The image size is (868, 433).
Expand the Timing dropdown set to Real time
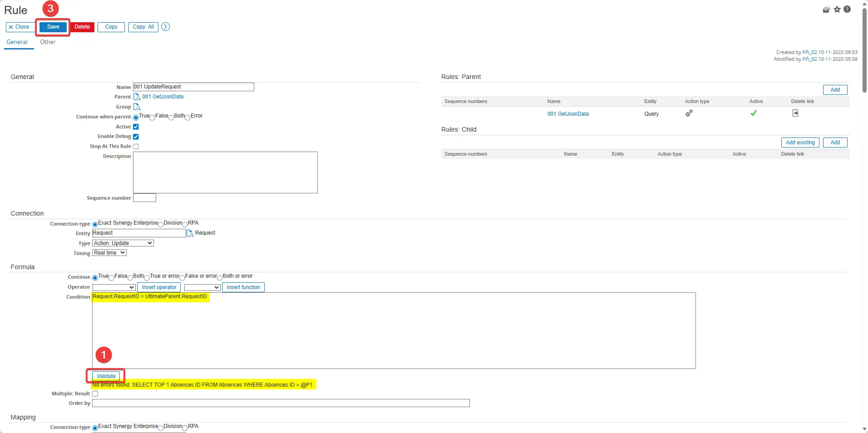109,253
